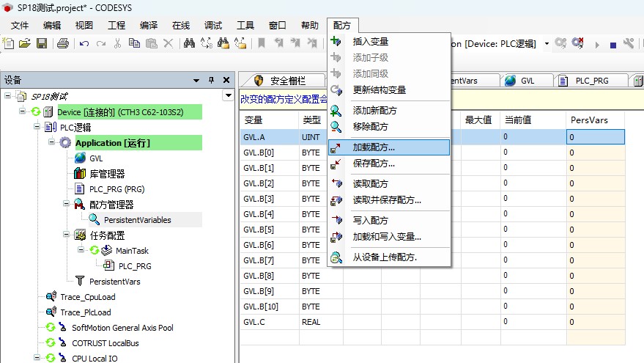Switch to the PLC_PRG editor tab
The width and height of the screenshot is (644, 363).
click(x=591, y=81)
